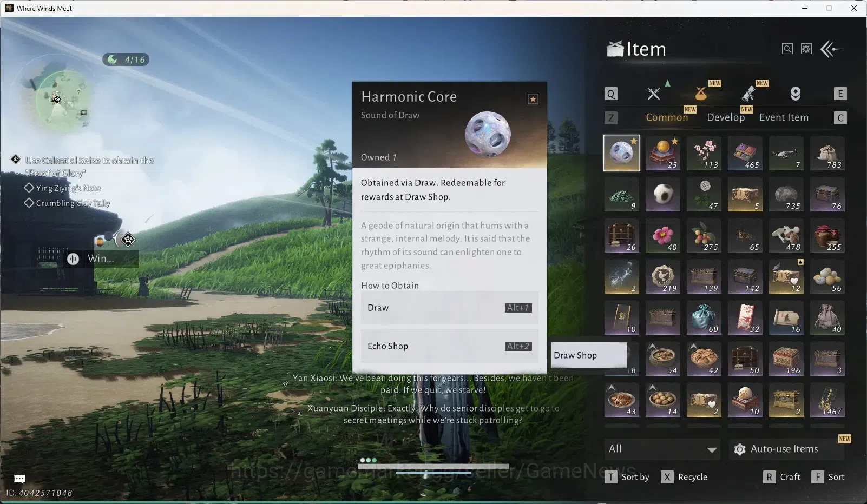The width and height of the screenshot is (867, 504).
Task: Select the red berries item with count 275
Action: 704,235
